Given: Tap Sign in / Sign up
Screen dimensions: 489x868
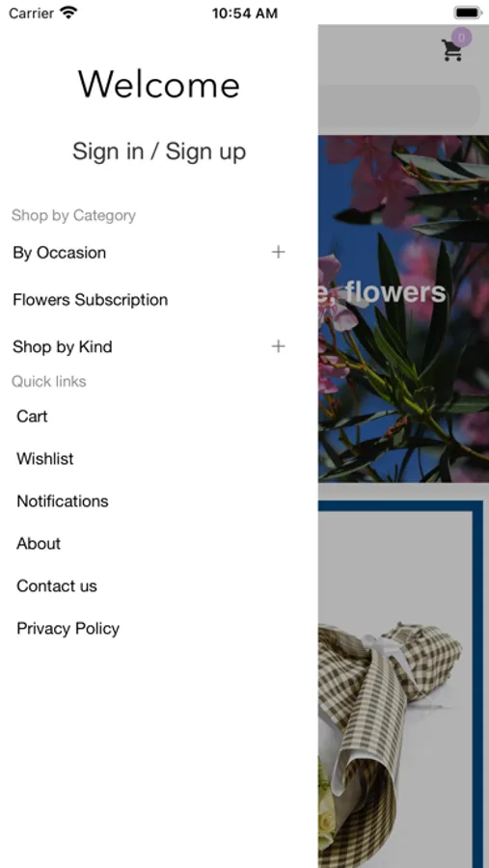Looking at the screenshot, I should [159, 151].
